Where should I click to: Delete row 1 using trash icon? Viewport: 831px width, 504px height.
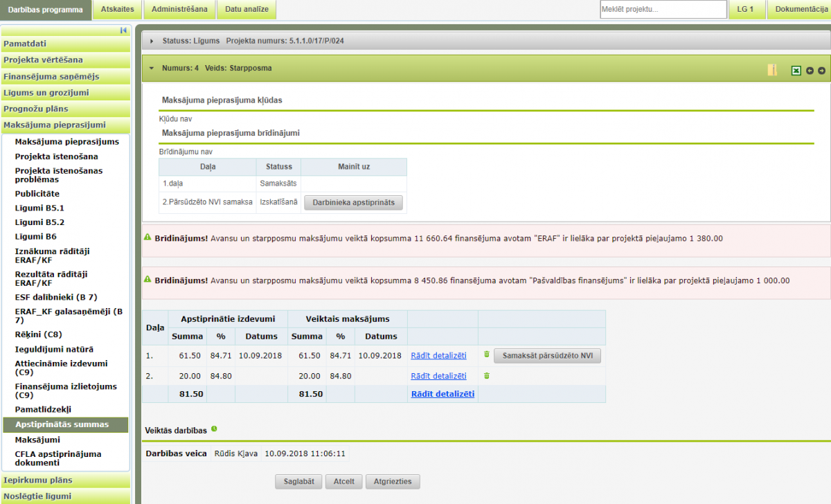(x=486, y=354)
